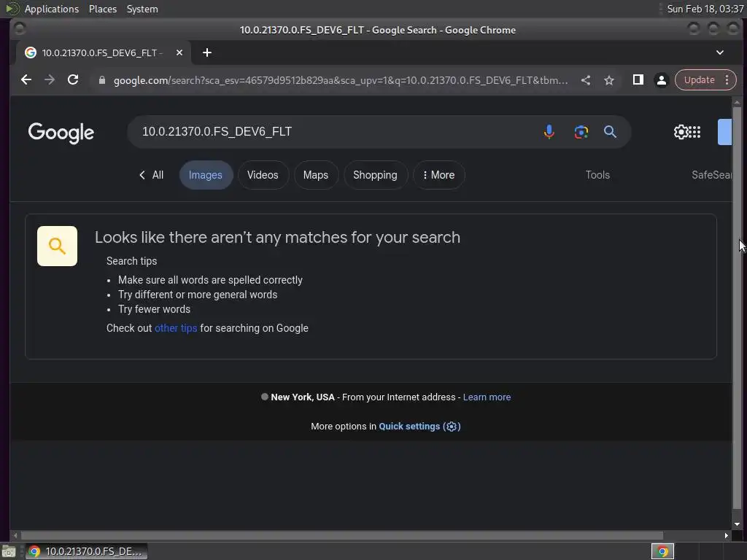747x560 pixels.
Task: Click the Chrome window taskbar button
Action: [x=86, y=551]
